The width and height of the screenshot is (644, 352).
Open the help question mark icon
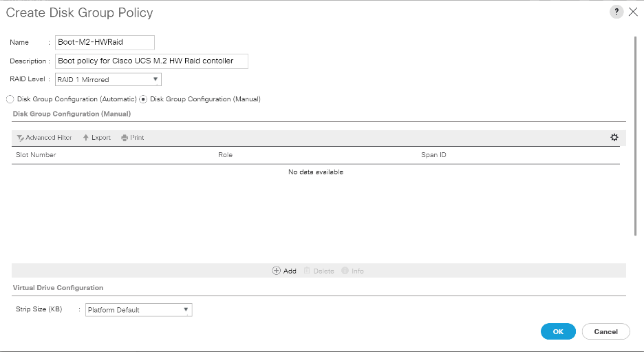click(616, 12)
